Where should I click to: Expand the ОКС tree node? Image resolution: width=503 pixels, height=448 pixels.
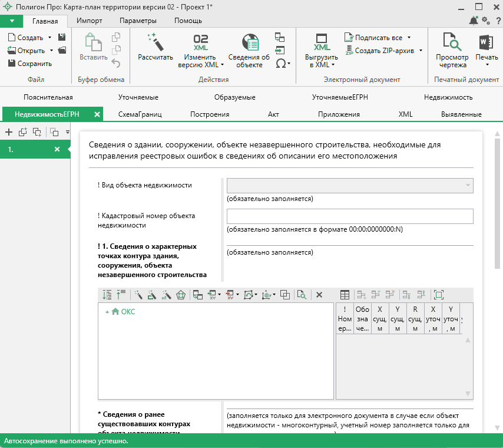[x=107, y=312]
